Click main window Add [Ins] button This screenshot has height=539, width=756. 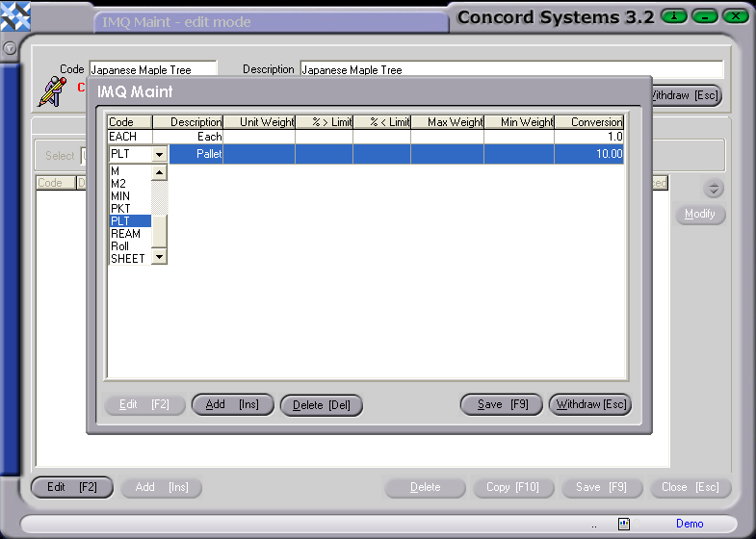pos(161,487)
